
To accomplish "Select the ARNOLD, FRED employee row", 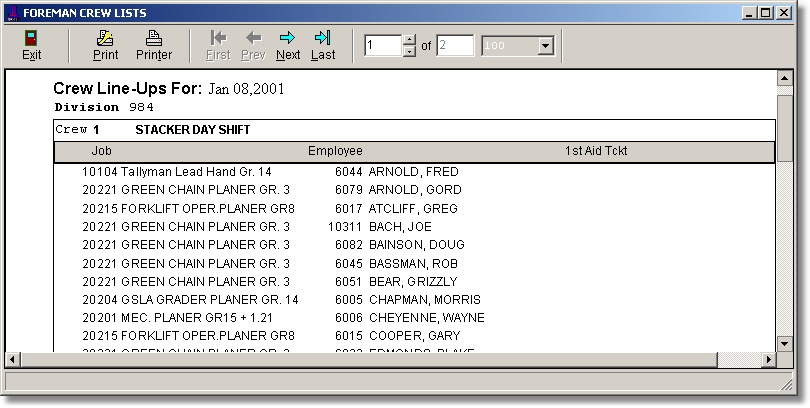I will pos(413,172).
